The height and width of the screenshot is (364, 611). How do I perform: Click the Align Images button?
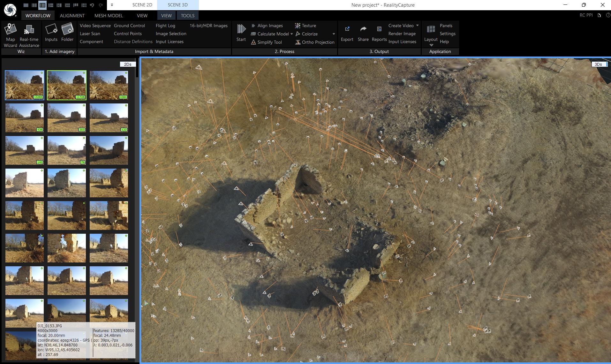[270, 26]
